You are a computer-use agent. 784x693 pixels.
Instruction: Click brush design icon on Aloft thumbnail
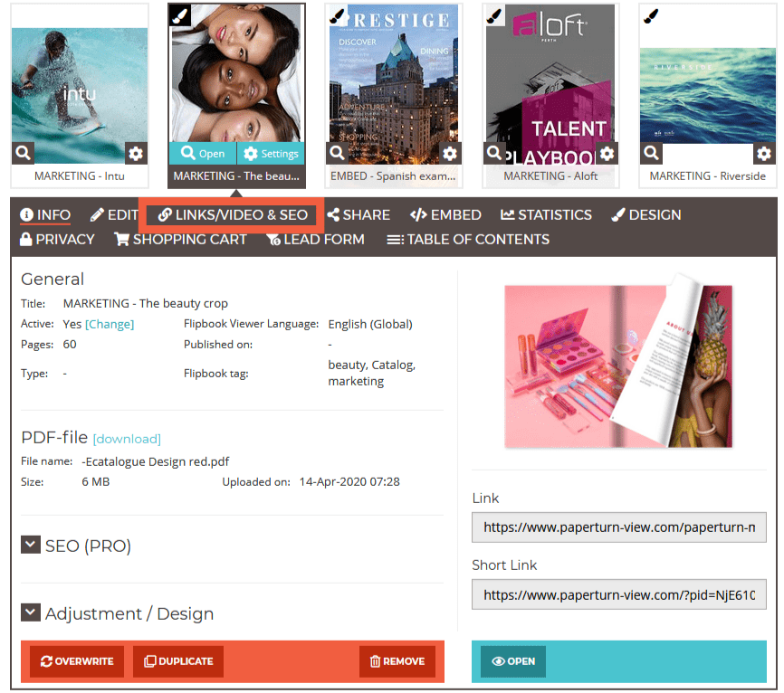(495, 16)
